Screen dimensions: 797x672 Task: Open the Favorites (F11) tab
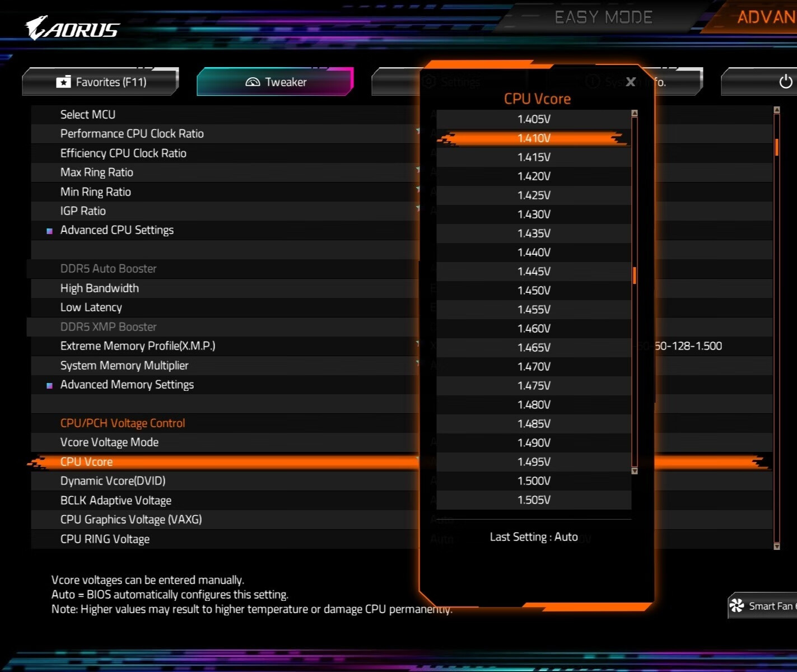(x=101, y=82)
